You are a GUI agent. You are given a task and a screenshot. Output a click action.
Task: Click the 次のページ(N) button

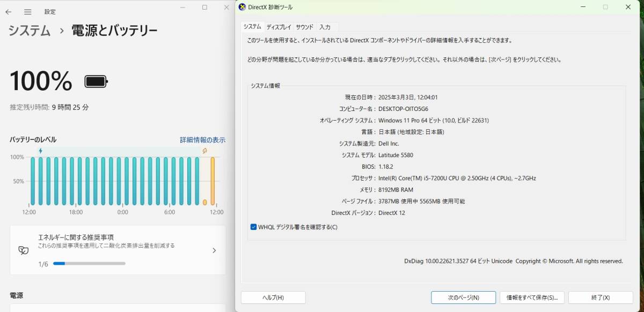click(463, 297)
